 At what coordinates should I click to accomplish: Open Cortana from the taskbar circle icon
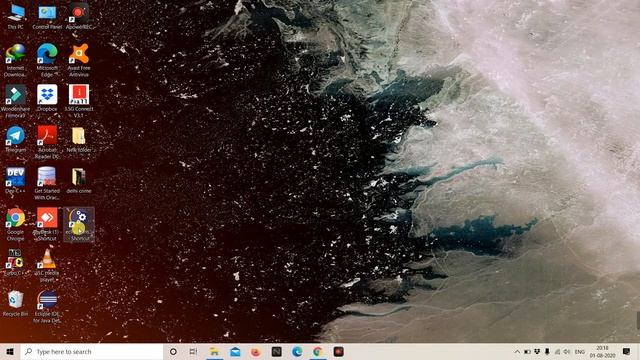(173, 351)
